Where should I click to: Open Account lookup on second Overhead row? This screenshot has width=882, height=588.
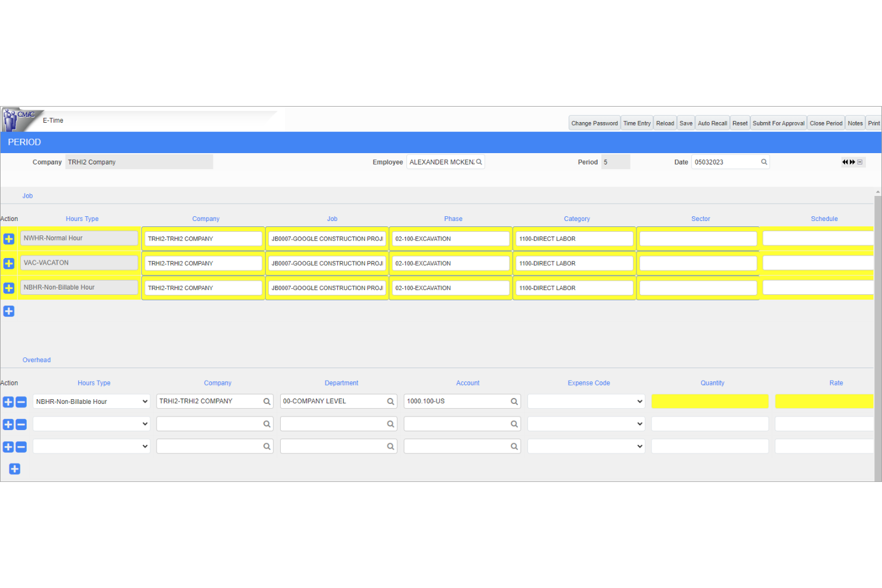pyautogui.click(x=514, y=424)
